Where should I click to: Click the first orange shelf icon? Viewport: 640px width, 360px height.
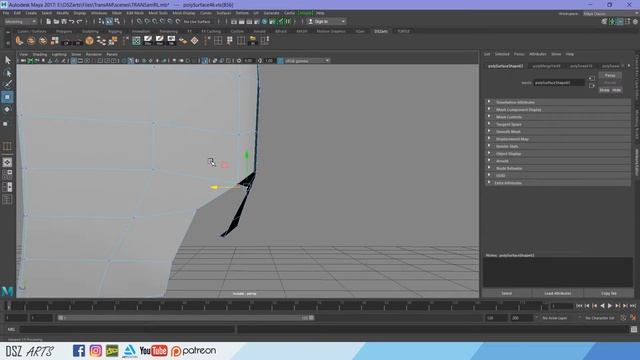(x=19, y=40)
